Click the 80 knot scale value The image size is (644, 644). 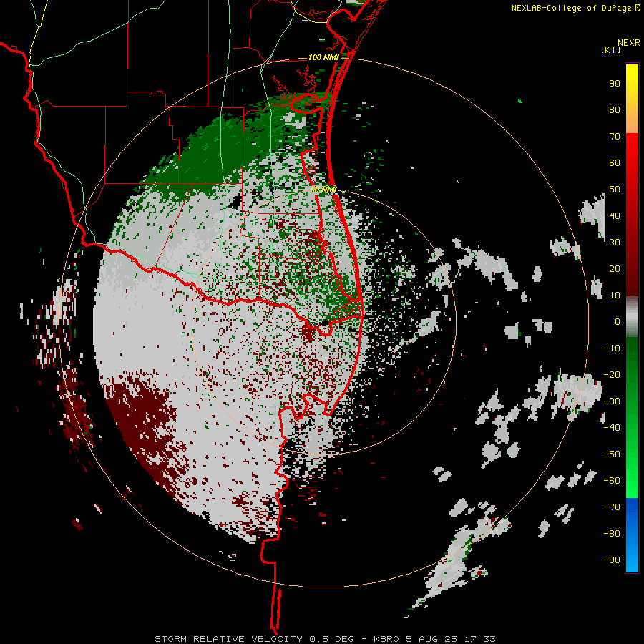615,109
